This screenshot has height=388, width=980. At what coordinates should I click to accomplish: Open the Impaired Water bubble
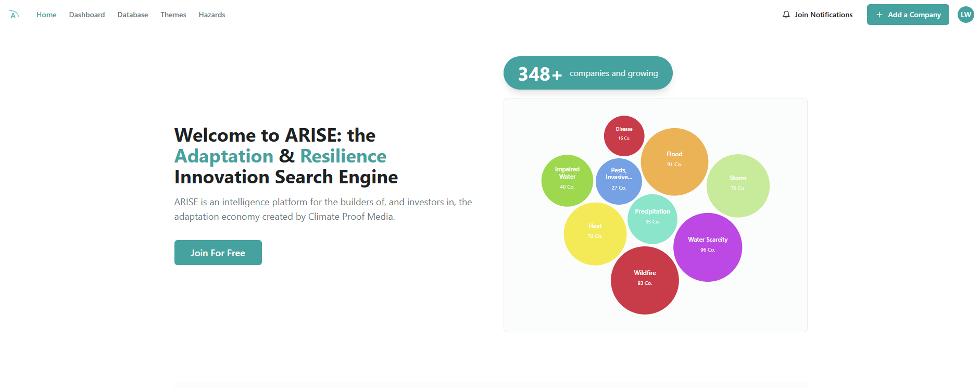tap(567, 181)
